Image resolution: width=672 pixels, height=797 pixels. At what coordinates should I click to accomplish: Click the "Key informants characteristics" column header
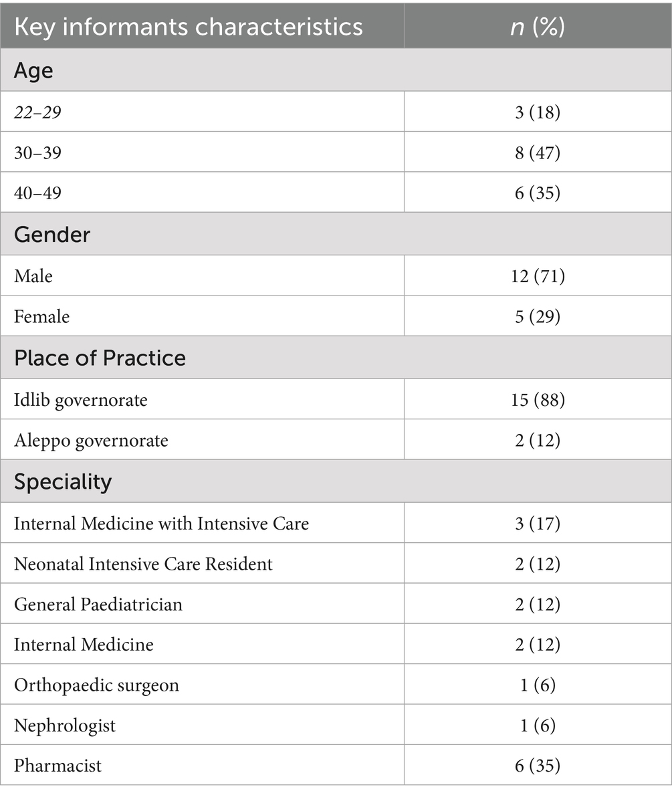(188, 27)
